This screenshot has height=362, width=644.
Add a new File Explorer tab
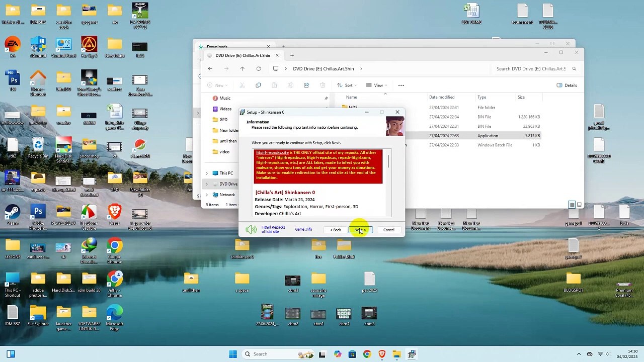click(292, 55)
